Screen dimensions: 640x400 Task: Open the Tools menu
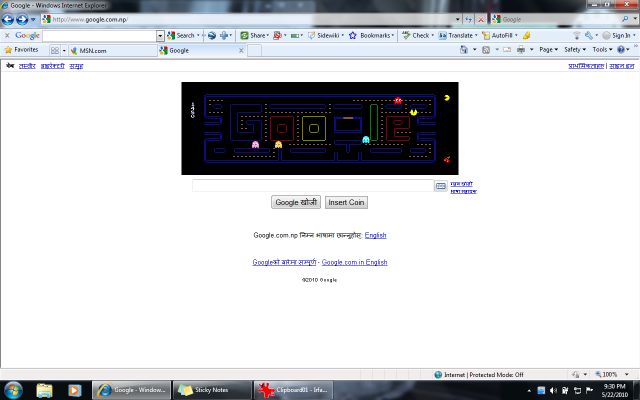click(x=602, y=50)
